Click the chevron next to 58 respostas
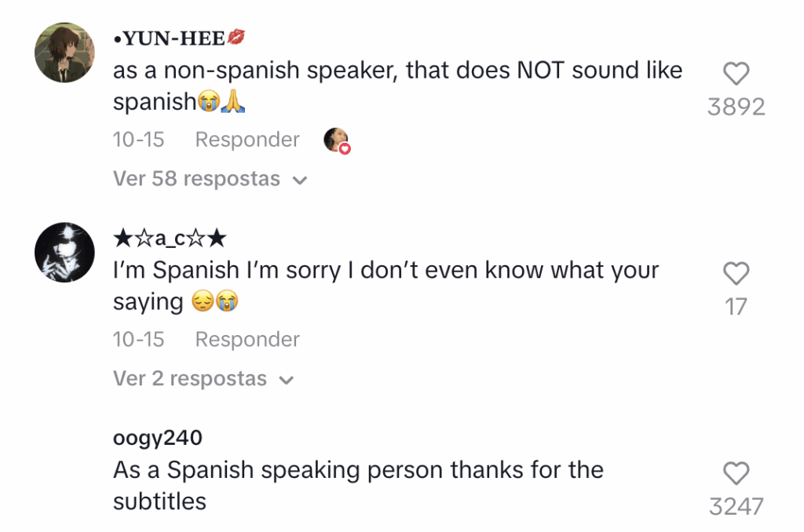 coord(299,180)
